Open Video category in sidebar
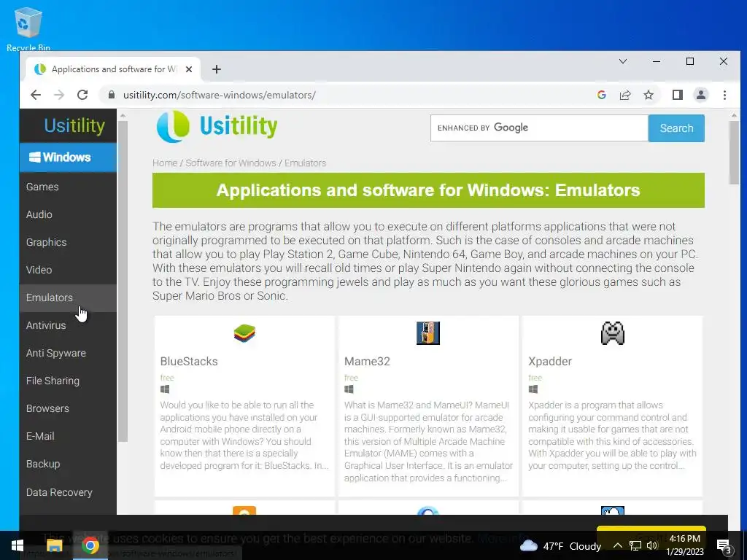The width and height of the screenshot is (747, 560). coord(68,270)
